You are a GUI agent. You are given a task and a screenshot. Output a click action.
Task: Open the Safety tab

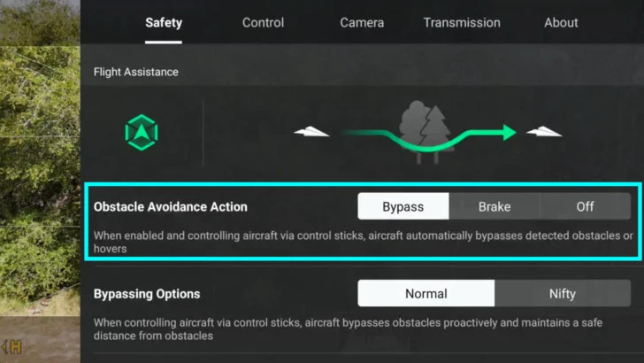(164, 23)
